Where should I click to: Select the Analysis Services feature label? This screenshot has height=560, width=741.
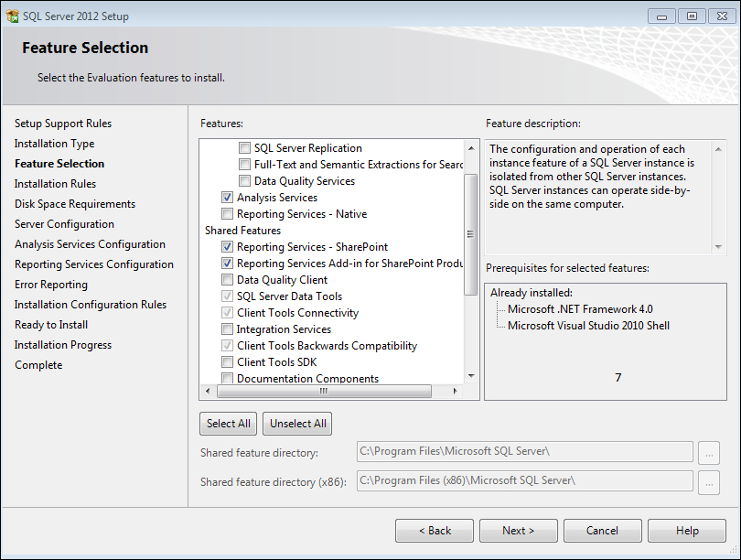point(277,198)
